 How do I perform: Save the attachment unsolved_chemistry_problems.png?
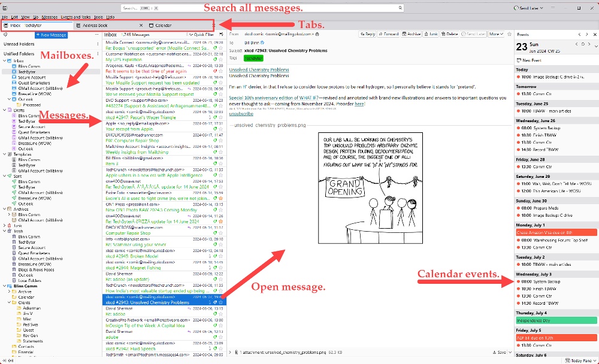(x=500, y=352)
